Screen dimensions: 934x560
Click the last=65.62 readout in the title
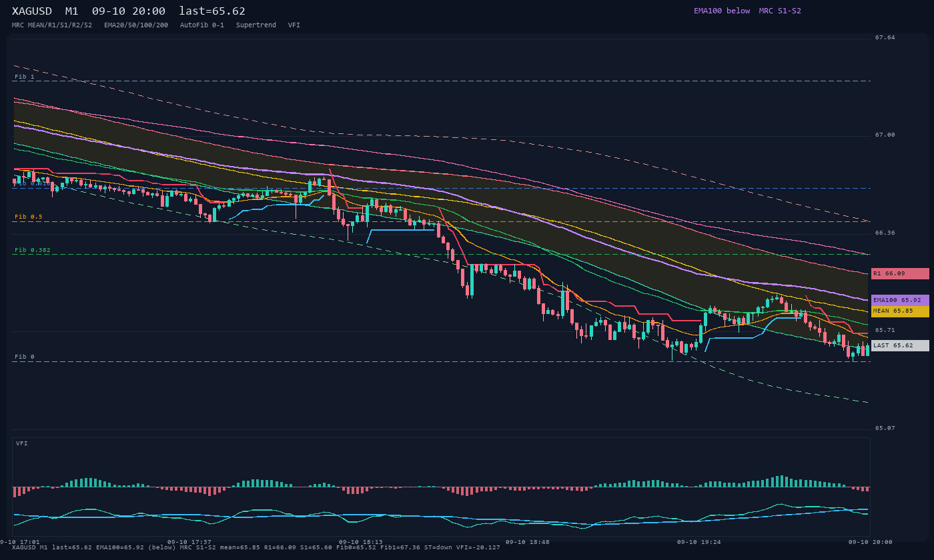212,11
